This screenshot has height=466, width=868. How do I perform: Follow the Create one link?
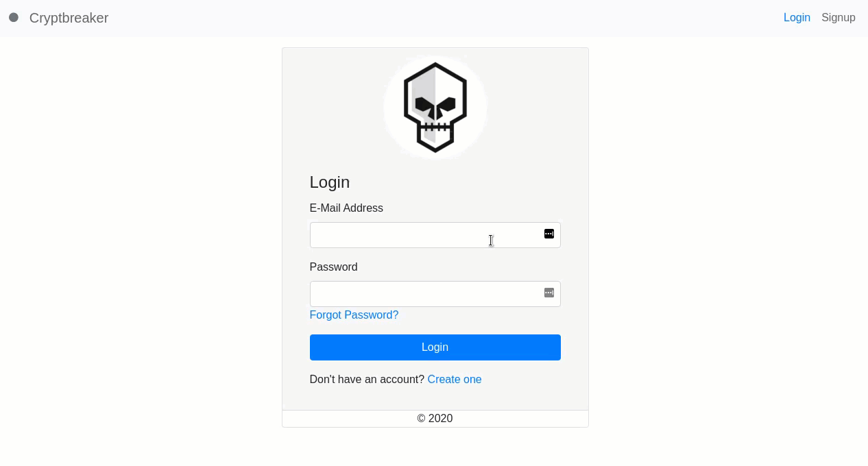455,380
